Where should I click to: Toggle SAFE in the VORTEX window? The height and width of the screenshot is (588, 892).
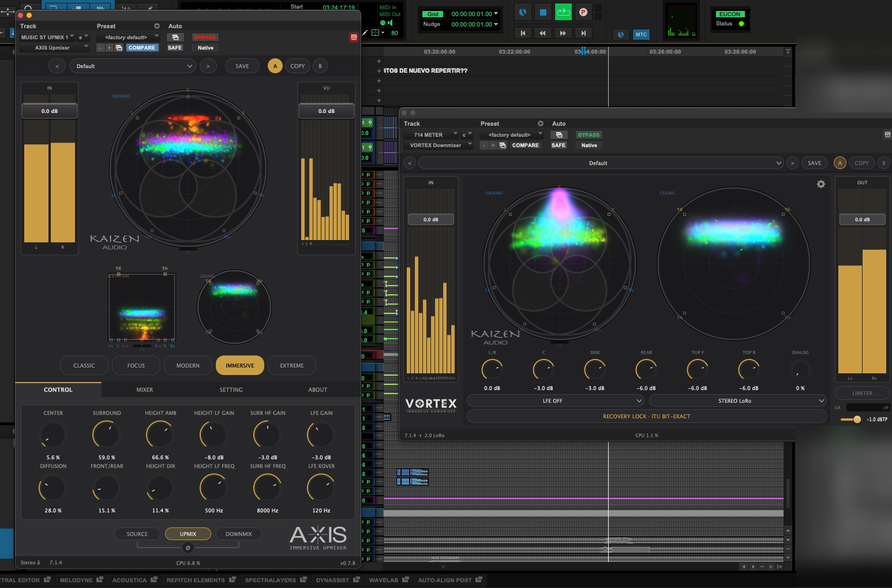559,145
